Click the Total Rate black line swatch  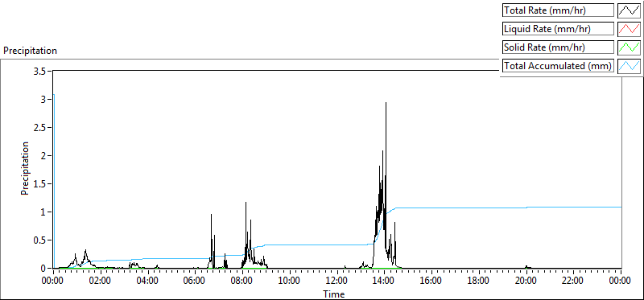(x=629, y=10)
